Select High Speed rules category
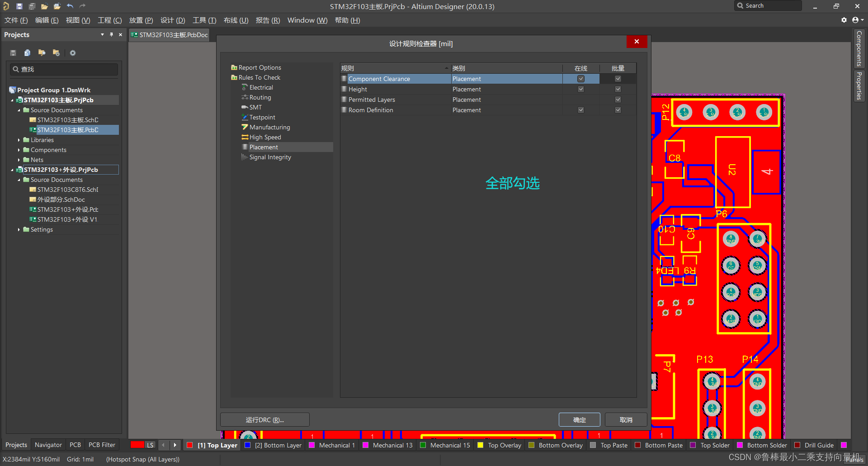This screenshot has width=868, height=466. (x=265, y=137)
